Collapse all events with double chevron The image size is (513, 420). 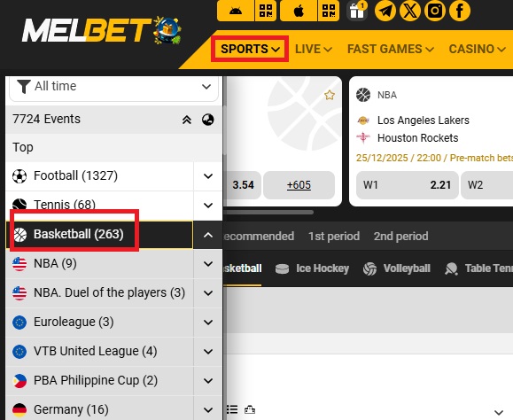(x=186, y=120)
